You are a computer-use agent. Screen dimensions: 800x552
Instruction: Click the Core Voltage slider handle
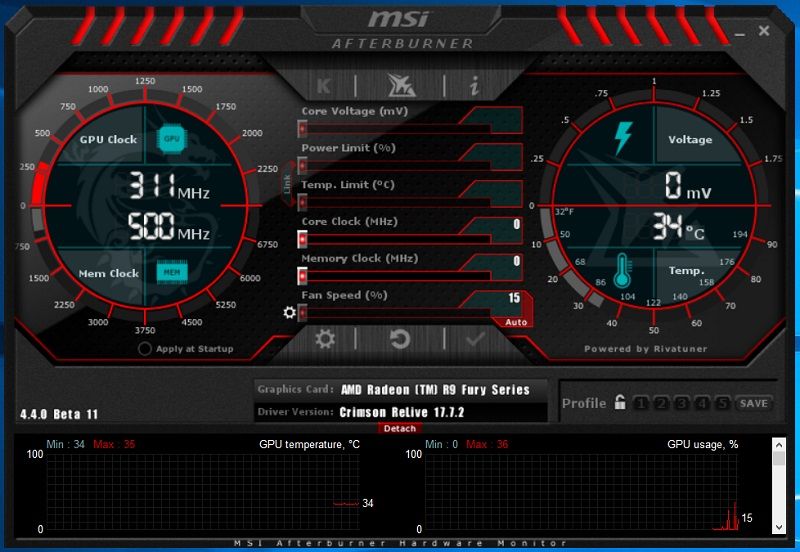pyautogui.click(x=303, y=129)
